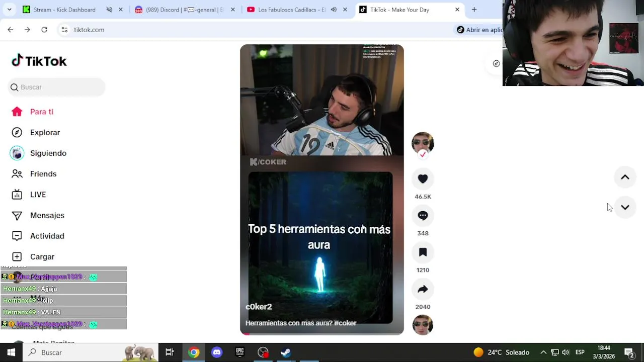Reload the TikTok page
Screen dimensions: 644x362
[44, 30]
